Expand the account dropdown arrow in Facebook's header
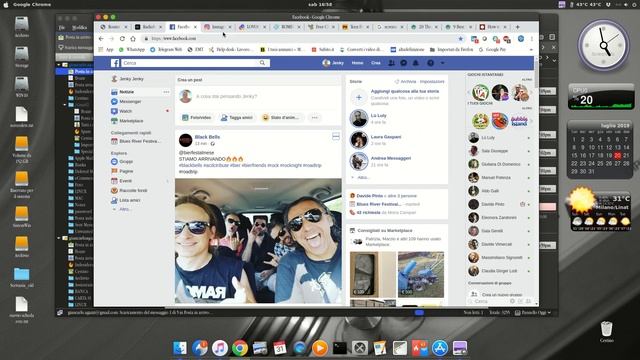 click(x=442, y=63)
